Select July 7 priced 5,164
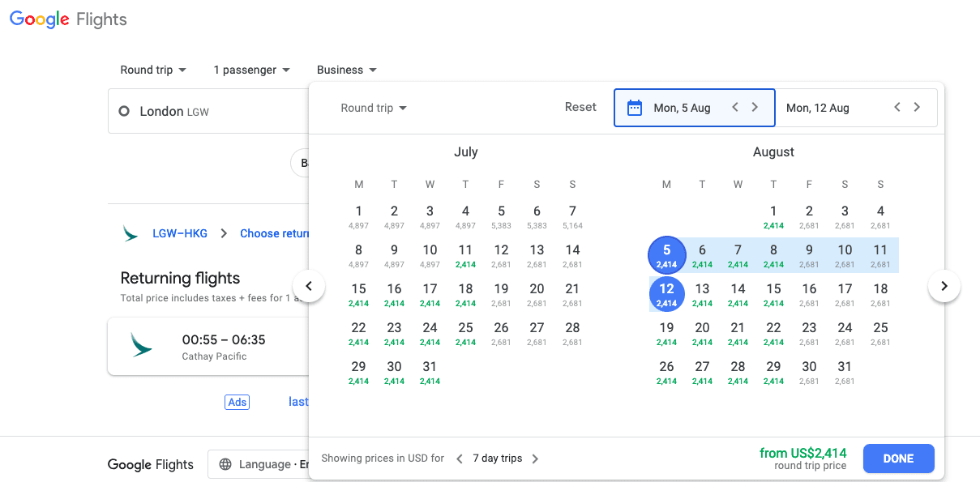980x482 pixels. [x=572, y=216]
